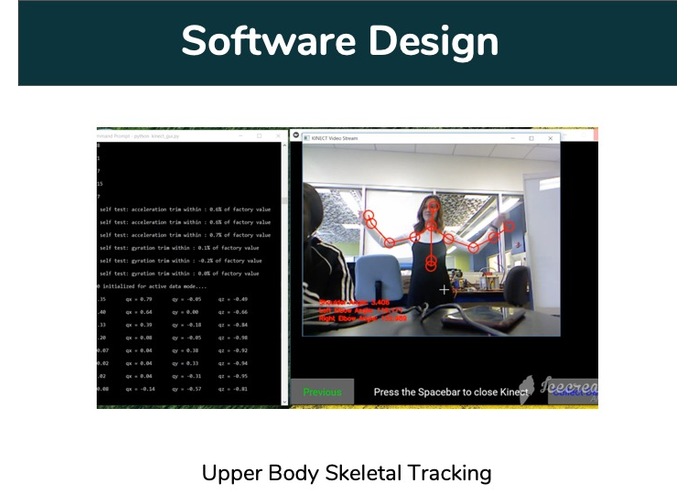
Task: Click the 'qx = -0.14' value
Action: (x=140, y=389)
